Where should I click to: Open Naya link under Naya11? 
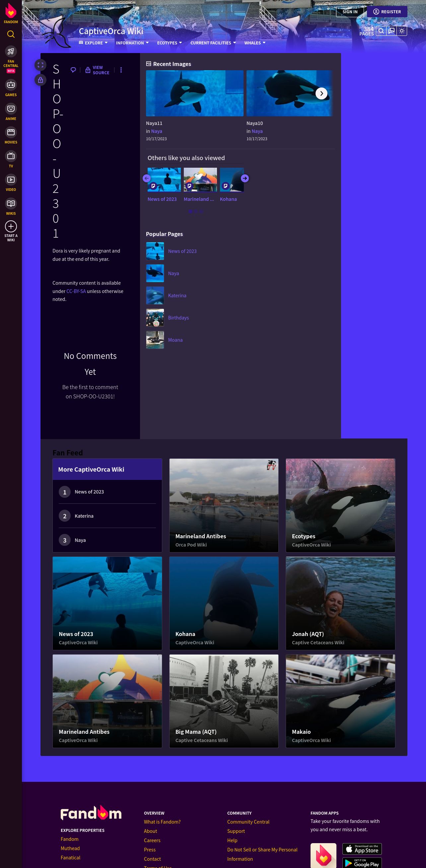(x=157, y=131)
